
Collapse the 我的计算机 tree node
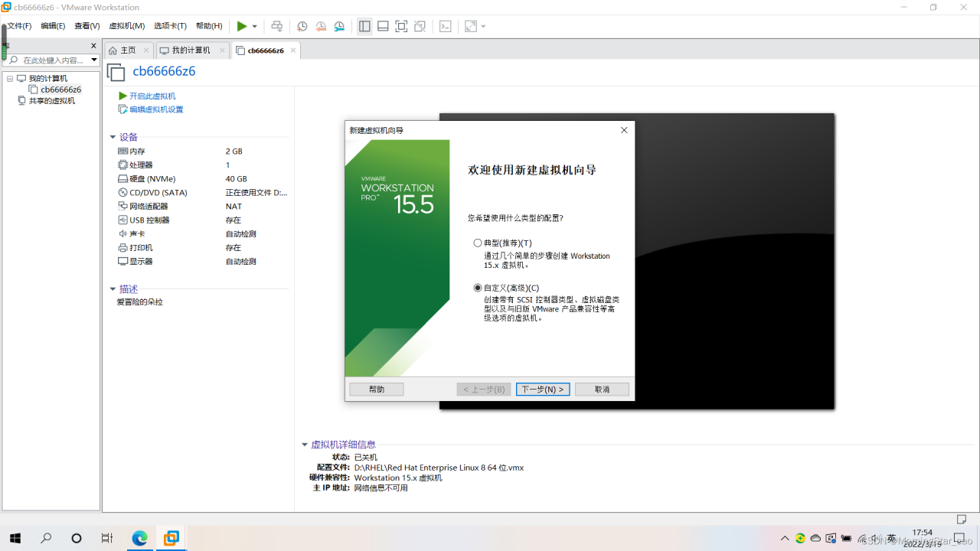pos(10,79)
